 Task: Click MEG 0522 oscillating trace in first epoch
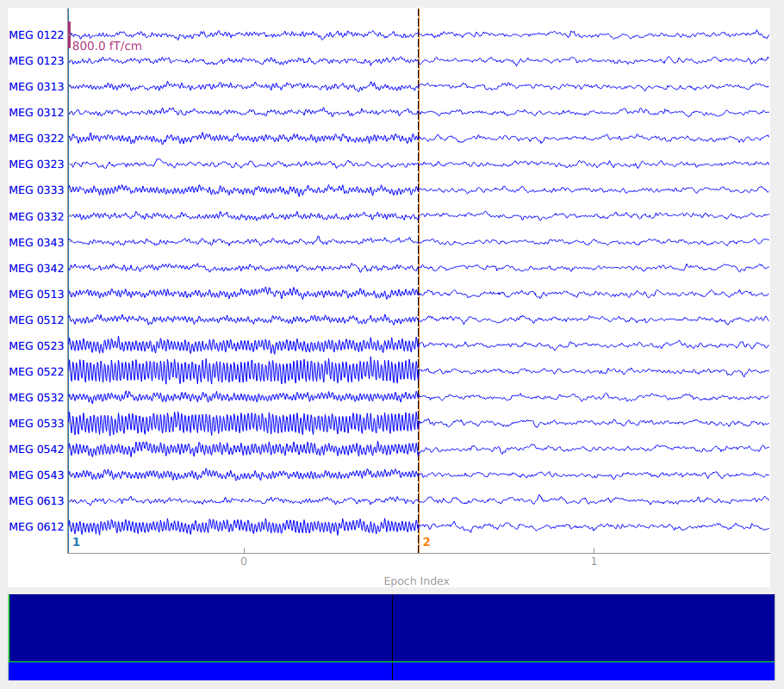pyautogui.click(x=243, y=371)
